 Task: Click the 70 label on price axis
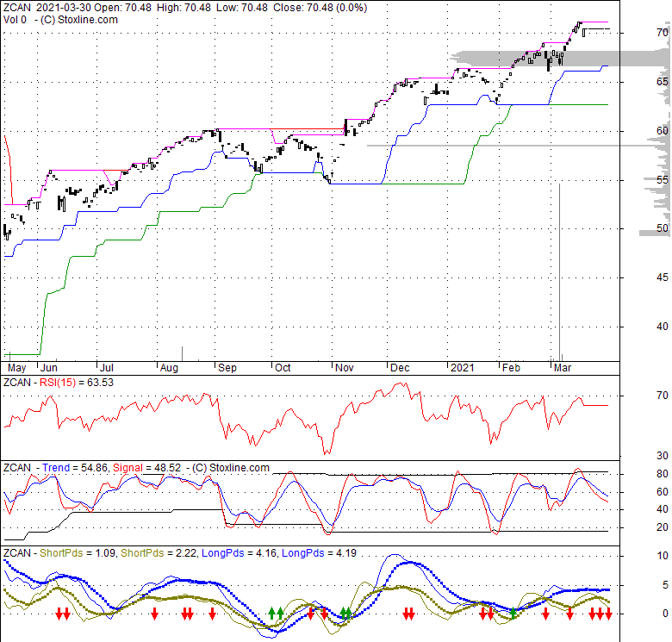coord(663,32)
